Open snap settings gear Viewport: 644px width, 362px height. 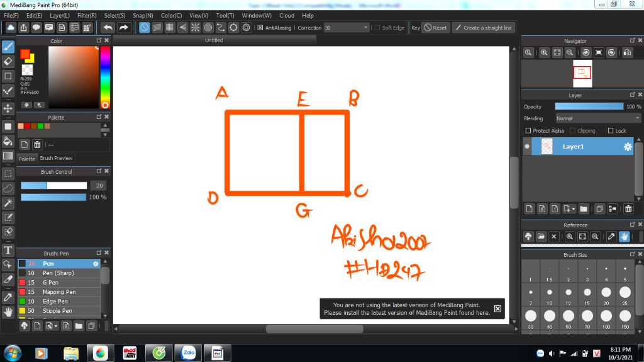(x=246, y=28)
